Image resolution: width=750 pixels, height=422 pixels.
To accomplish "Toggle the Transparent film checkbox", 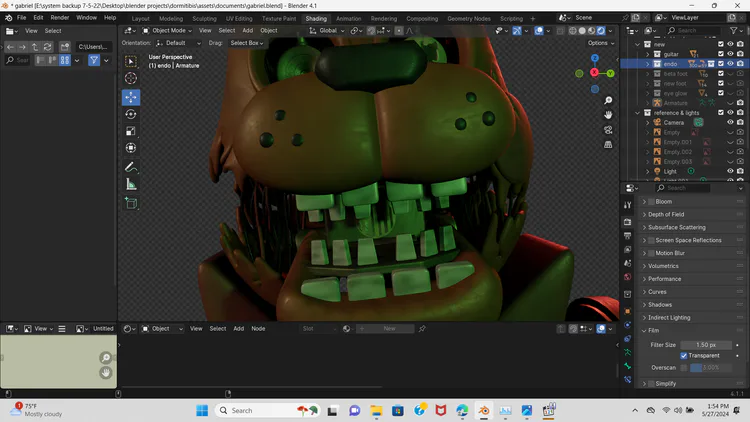I will point(684,355).
